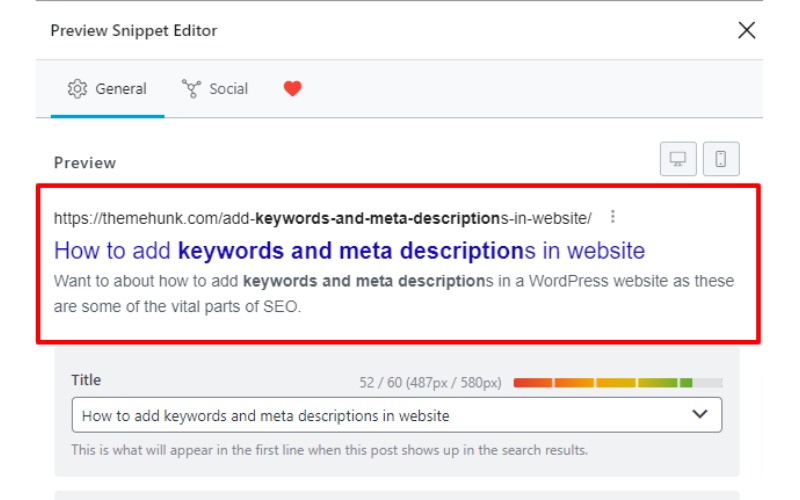Switch to the Social tab
Viewport: 800px width, 500px height.
tap(215, 89)
